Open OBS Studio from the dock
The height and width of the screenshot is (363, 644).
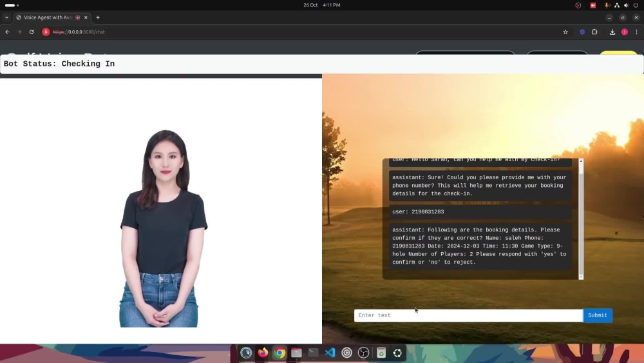[363, 353]
